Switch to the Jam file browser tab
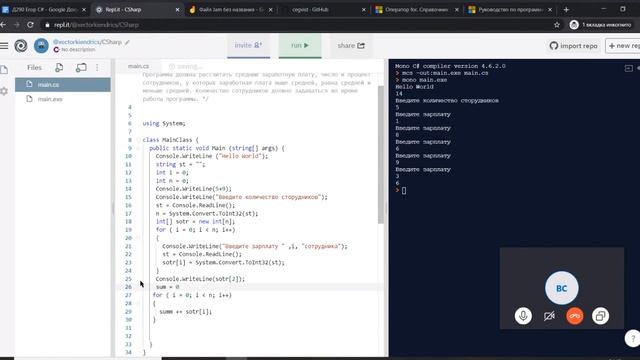Viewport: 640px width, 360px height. [x=230, y=9]
